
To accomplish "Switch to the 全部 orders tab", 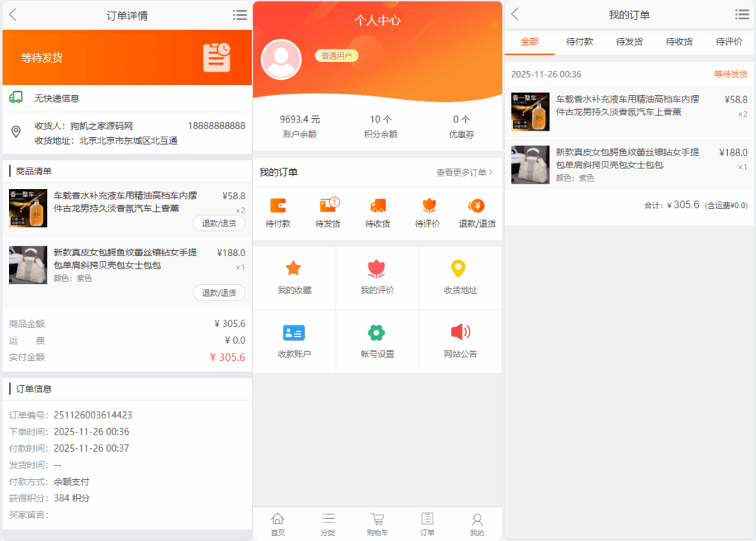I will (x=529, y=42).
